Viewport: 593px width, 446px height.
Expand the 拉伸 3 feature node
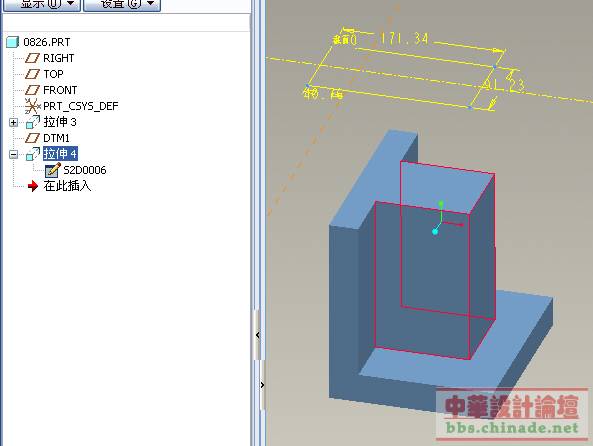(13, 123)
